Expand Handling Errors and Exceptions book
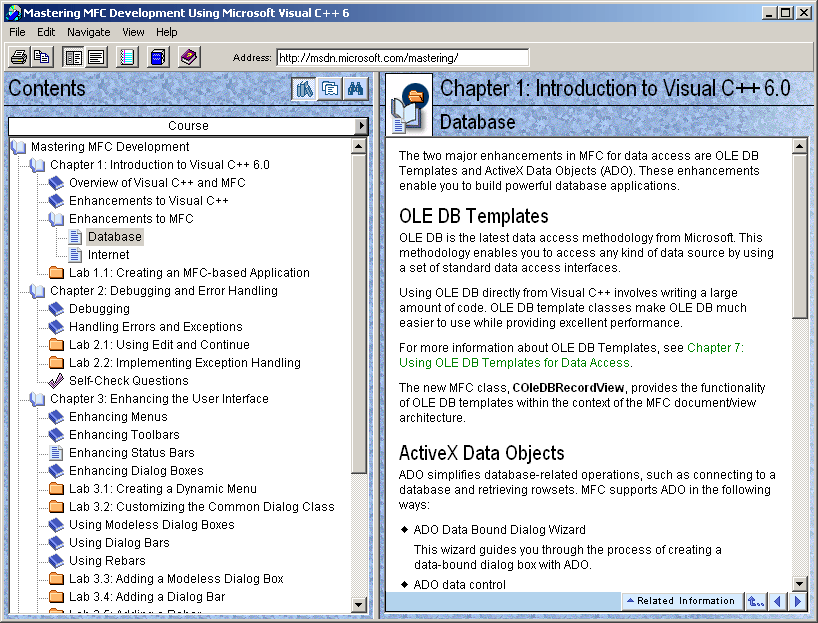The height and width of the screenshot is (623, 818). pos(56,327)
